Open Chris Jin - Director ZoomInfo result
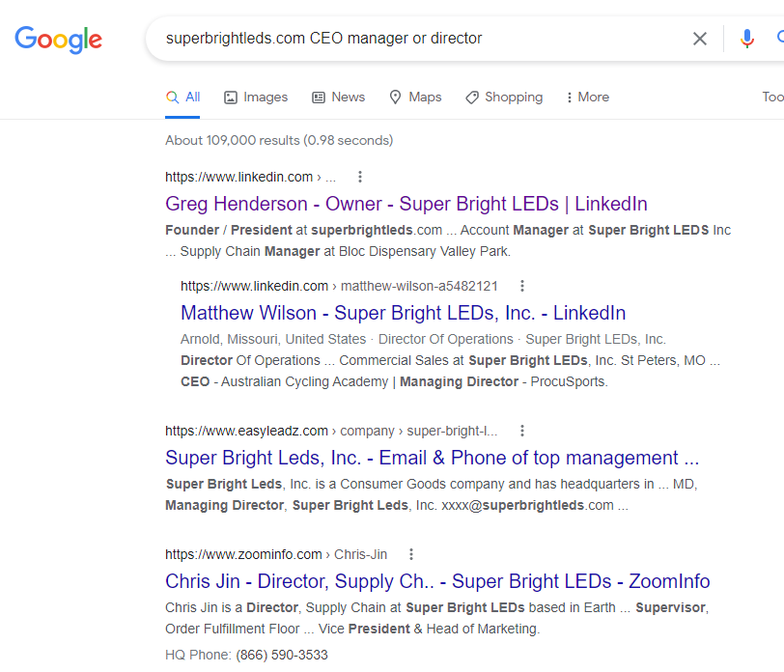Image resolution: width=784 pixels, height=672 pixels. click(x=437, y=581)
